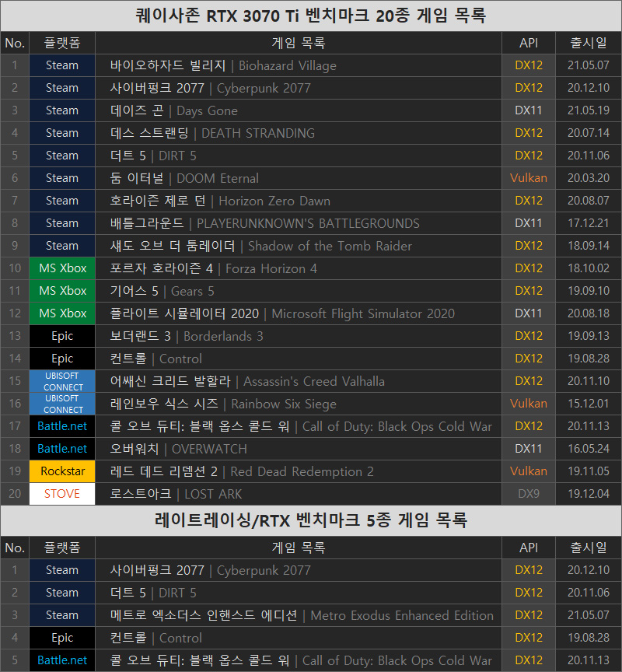622x672 pixels.
Task: Select the Forza Horizon 4 game name
Action: (271, 268)
